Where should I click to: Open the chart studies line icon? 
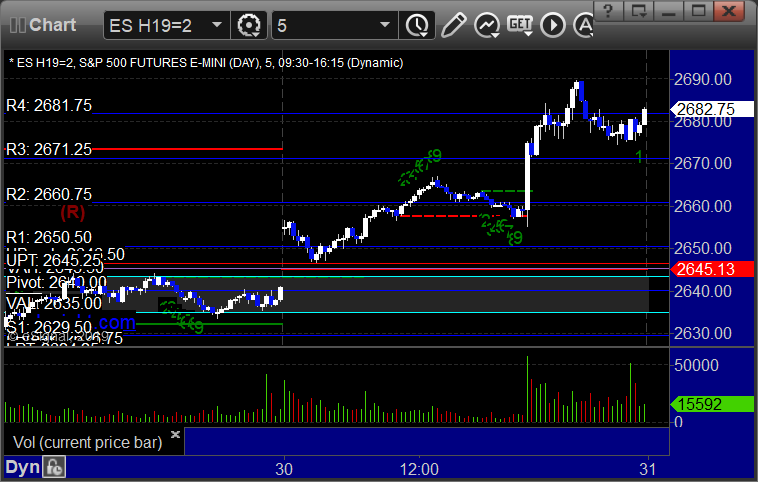pos(486,25)
